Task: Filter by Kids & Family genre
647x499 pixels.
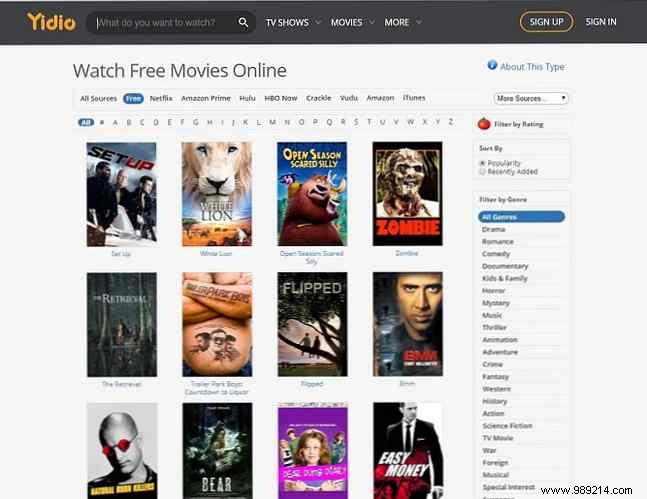Action: pos(505,279)
